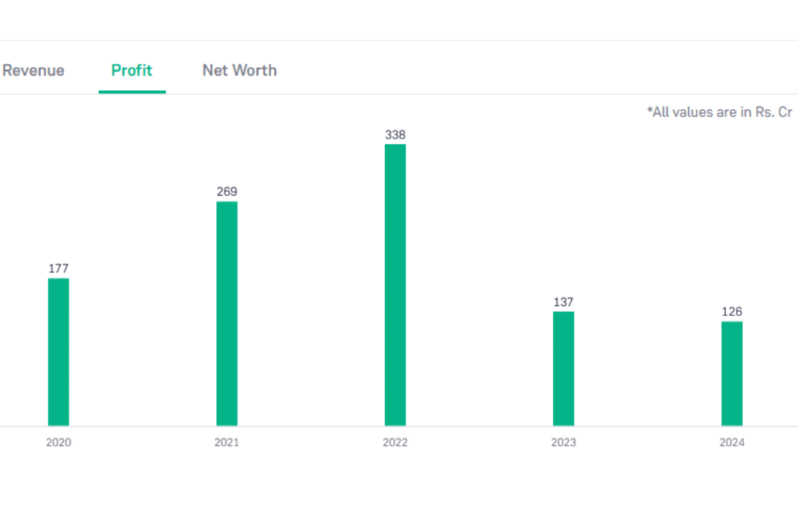The image size is (798, 532).
Task: Click the value label 269
Action: coord(227,191)
